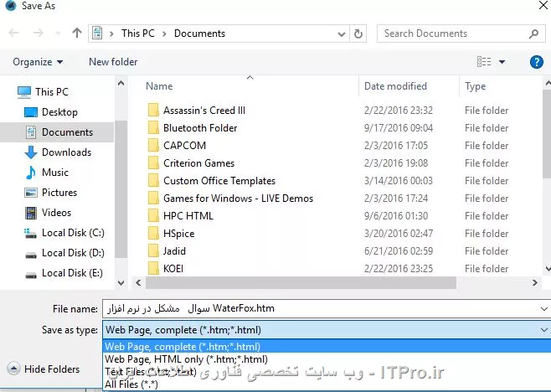Image resolution: width=551 pixels, height=392 pixels.
Task: Sort files by Type column
Action: click(475, 86)
